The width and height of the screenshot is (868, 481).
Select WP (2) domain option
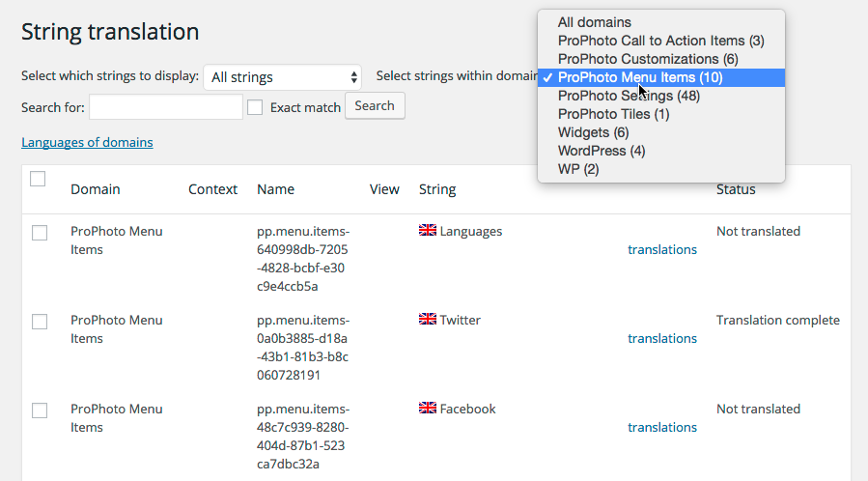[661, 169]
